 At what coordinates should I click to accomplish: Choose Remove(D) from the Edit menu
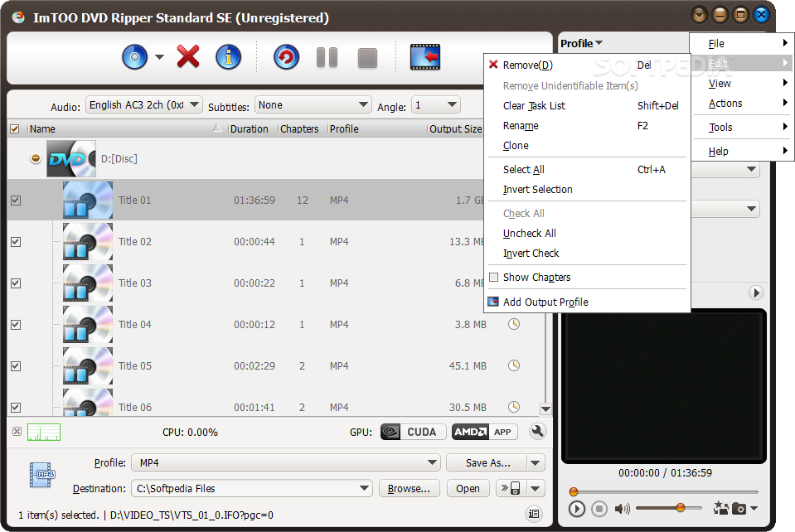point(587,65)
